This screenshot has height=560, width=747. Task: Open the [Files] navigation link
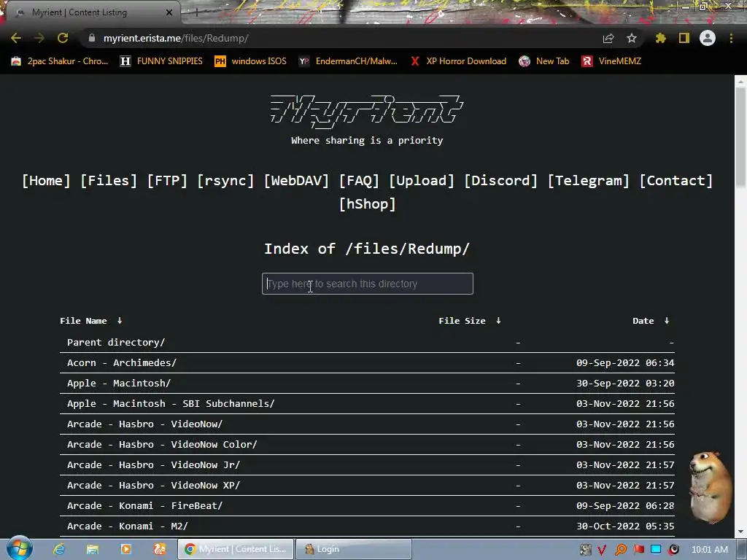[109, 181]
